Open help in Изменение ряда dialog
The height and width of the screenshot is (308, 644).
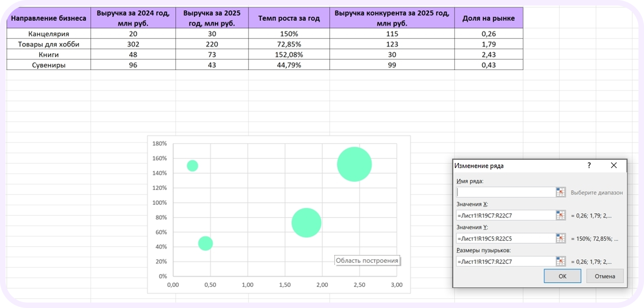pos(589,166)
